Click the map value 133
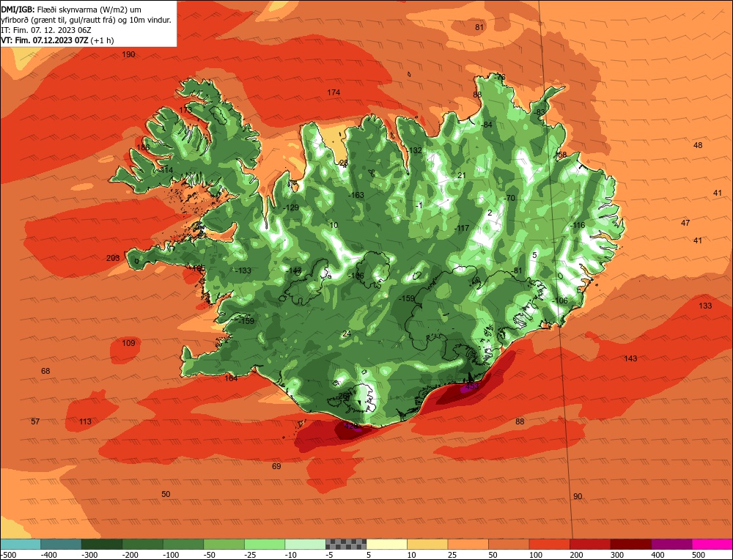Screen dimensions: 733x560 705,306
